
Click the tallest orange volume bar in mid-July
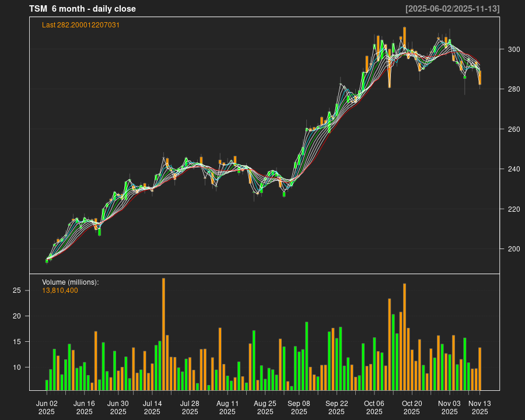click(163, 334)
